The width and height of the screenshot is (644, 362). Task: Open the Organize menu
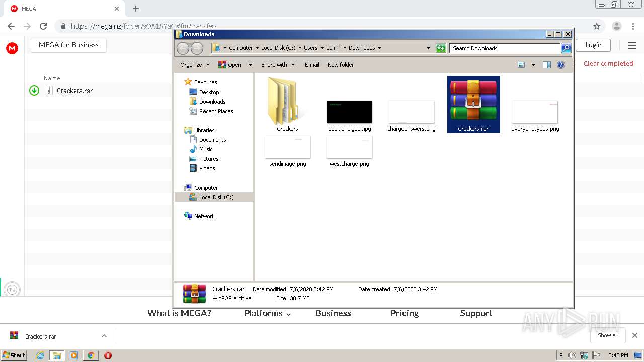(x=195, y=65)
